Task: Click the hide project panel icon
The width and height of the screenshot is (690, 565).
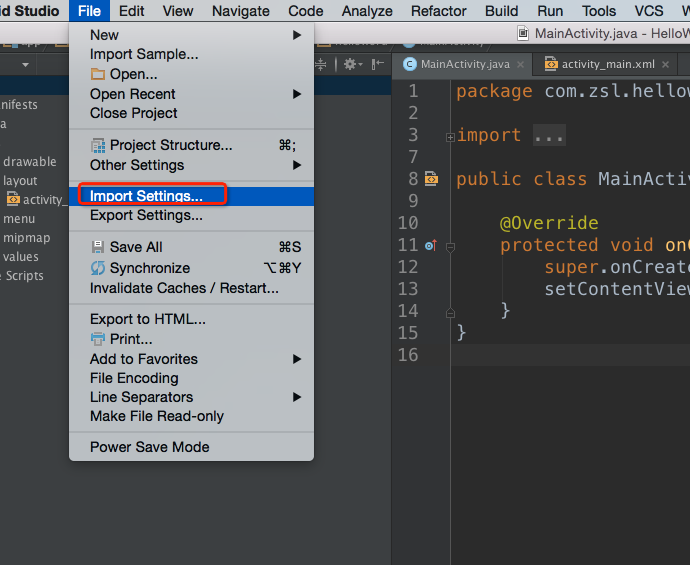Action: pyautogui.click(x=377, y=65)
